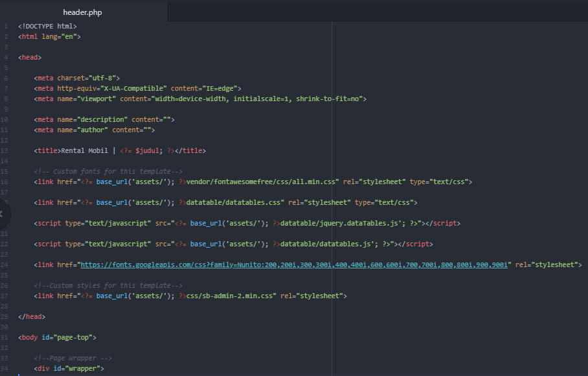Screen dimensions: 588x376
Task: Click the viewport meta tag line
Action: [200, 99]
